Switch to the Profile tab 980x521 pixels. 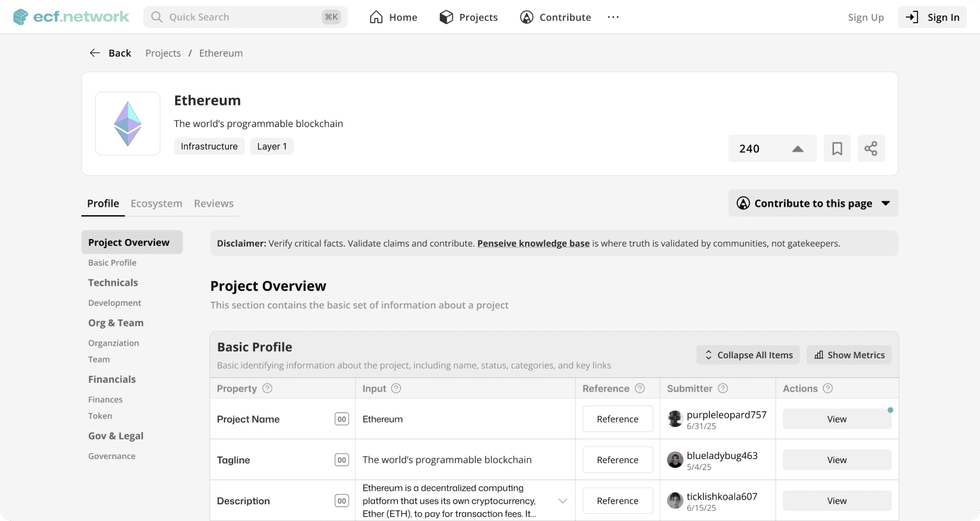coord(103,204)
